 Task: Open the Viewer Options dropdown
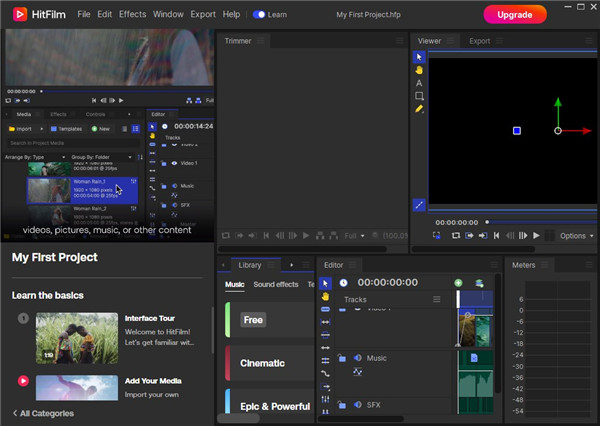click(x=576, y=236)
